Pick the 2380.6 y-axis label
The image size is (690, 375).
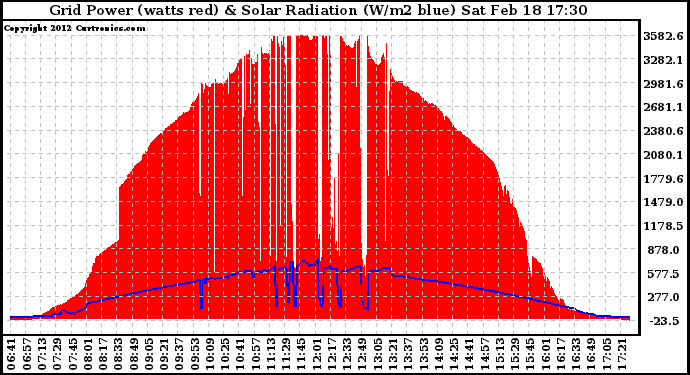pos(663,132)
